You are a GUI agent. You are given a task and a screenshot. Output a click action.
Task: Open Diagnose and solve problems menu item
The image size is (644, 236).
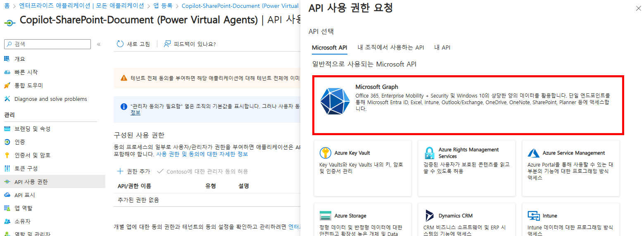click(x=50, y=99)
